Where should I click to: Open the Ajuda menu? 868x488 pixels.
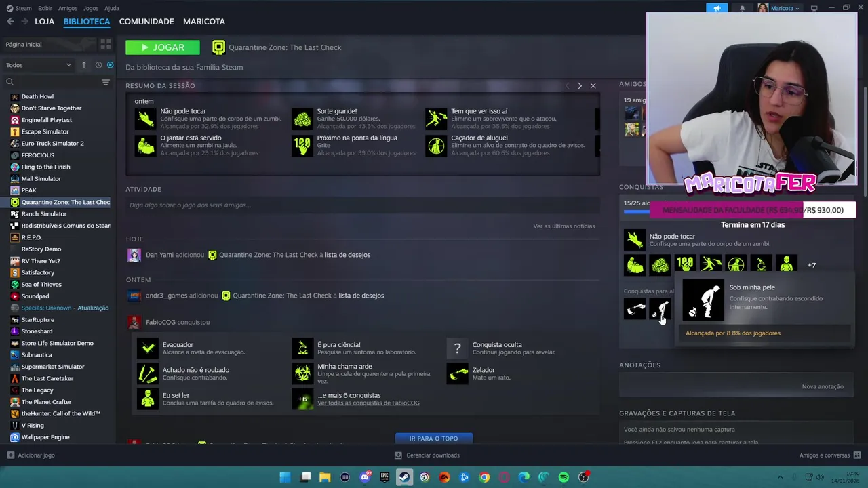pos(112,8)
